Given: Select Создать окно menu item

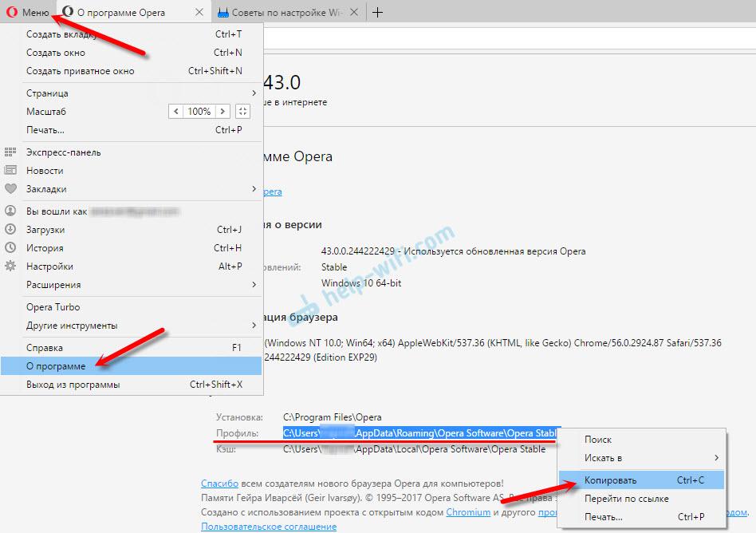Looking at the screenshot, I should (132, 53).
